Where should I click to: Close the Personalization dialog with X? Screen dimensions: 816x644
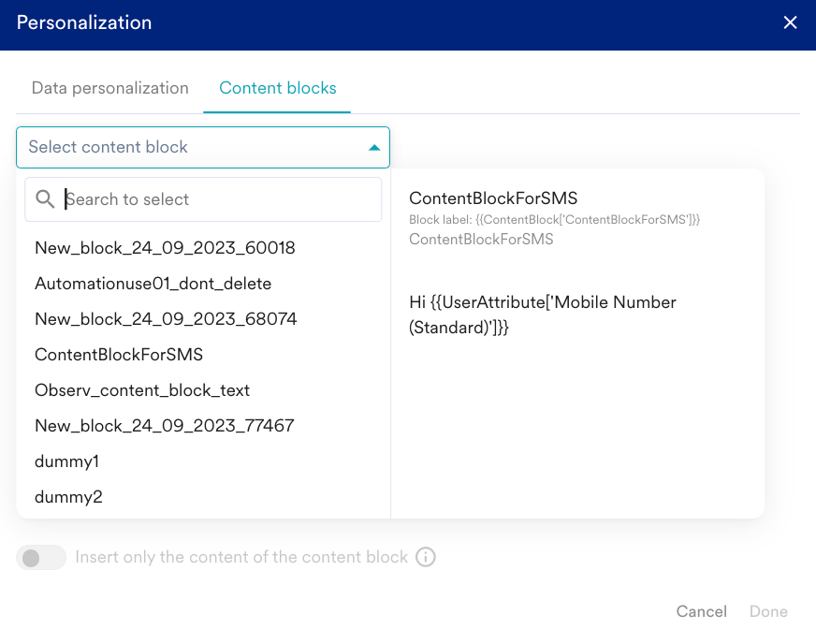click(x=790, y=22)
